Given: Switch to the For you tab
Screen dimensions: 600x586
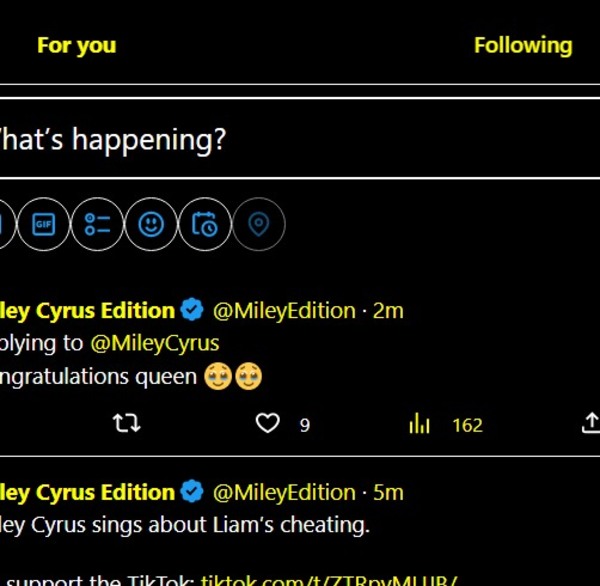Looking at the screenshot, I should 76,45.
